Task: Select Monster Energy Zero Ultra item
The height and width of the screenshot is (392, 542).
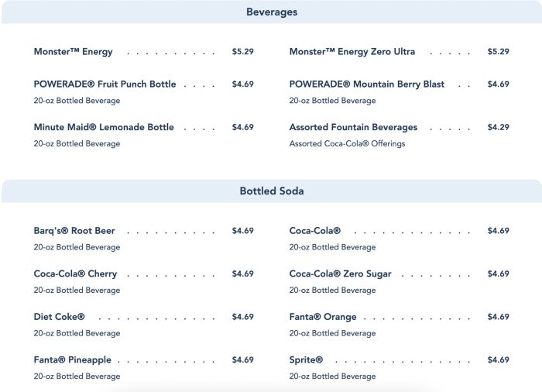Action: pyautogui.click(x=352, y=52)
